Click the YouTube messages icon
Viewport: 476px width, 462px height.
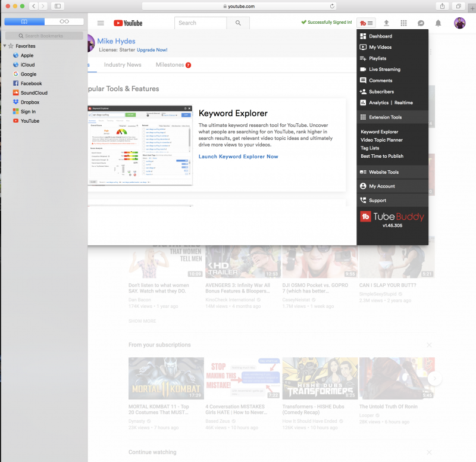coord(421,23)
